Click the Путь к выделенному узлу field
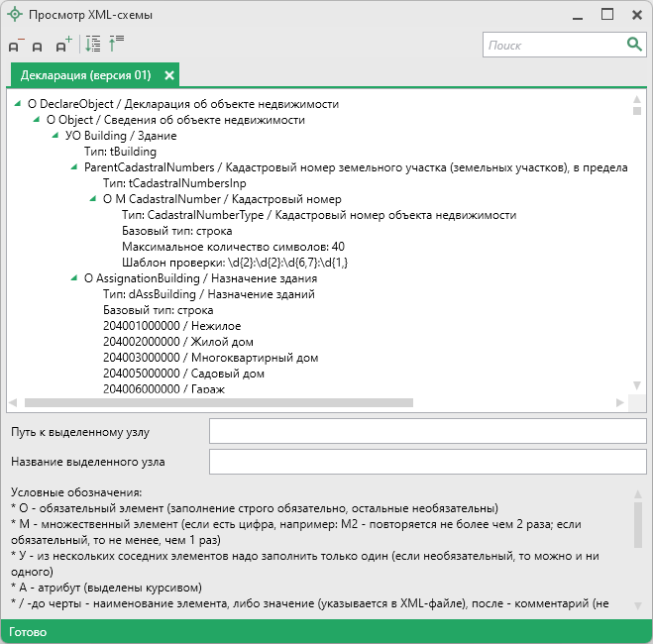653x644 pixels. [427, 431]
